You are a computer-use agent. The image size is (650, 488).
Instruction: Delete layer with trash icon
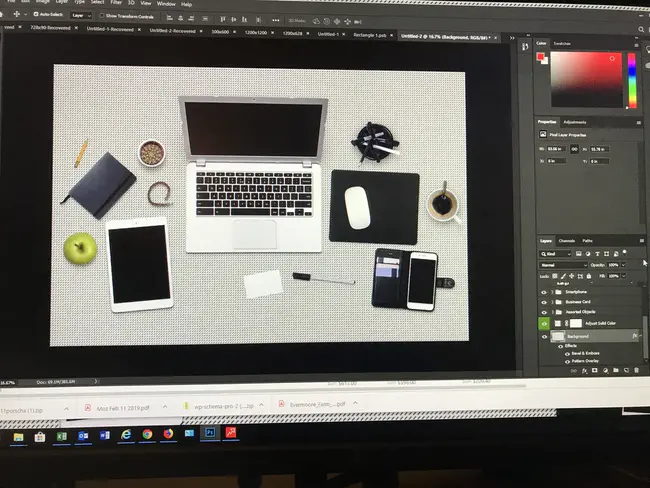636,370
